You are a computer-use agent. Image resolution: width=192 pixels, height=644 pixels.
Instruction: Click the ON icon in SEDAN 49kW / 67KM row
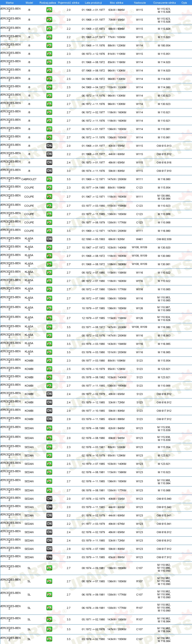(49, 524)
